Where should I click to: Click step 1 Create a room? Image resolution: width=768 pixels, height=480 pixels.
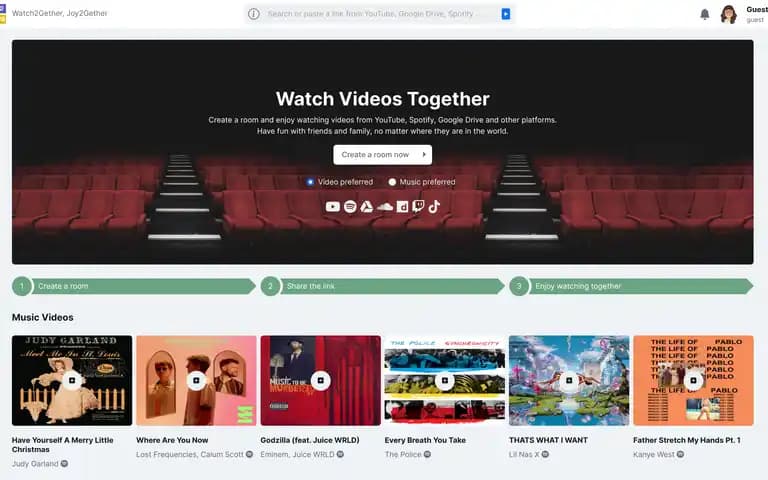point(134,286)
